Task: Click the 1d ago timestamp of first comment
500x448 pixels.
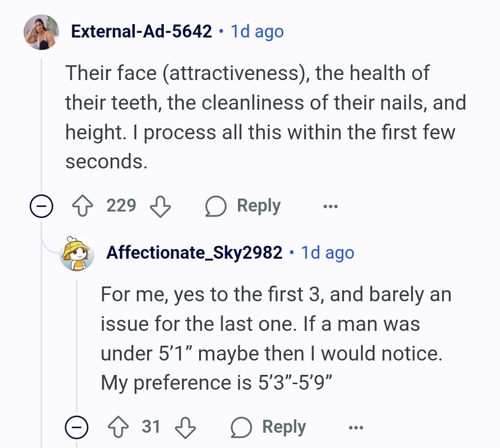Action: [257, 31]
